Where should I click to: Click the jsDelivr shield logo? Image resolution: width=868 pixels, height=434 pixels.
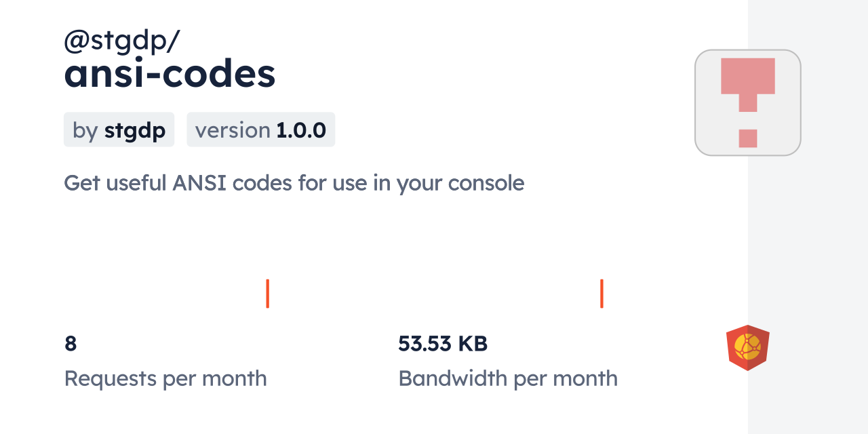747,347
